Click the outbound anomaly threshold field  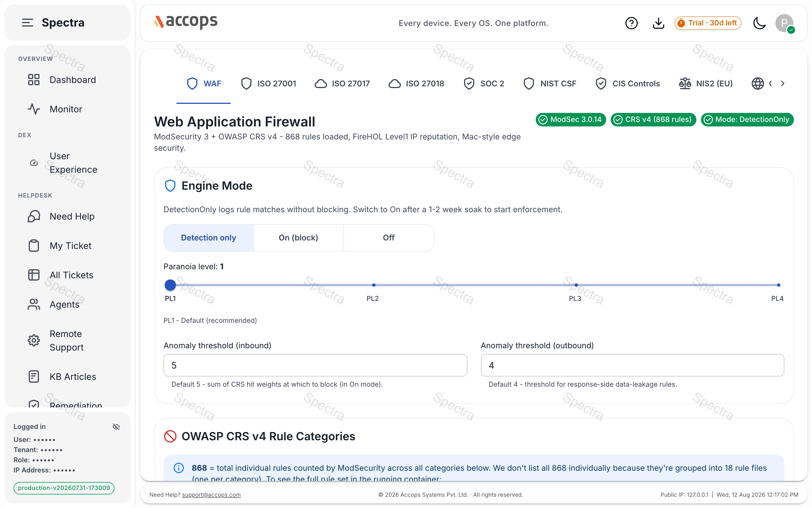632,365
